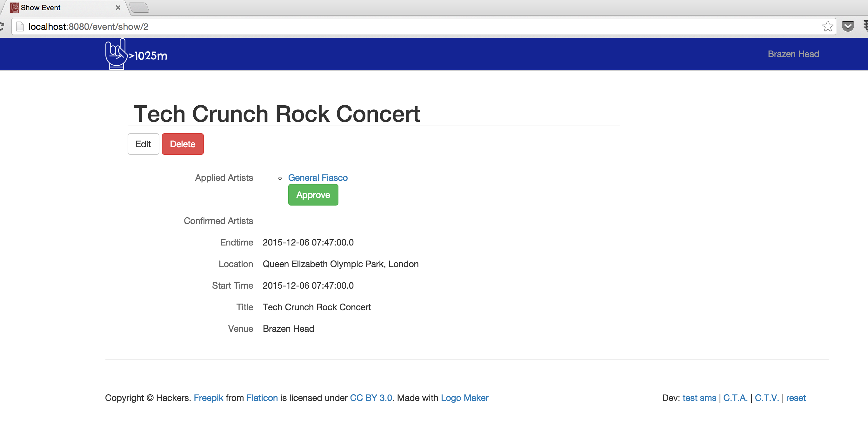Open Brazen Head in the navbar

click(x=793, y=54)
